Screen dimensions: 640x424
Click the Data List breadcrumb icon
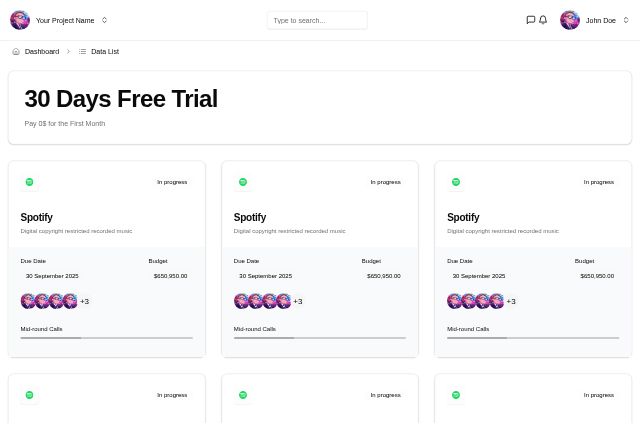(82, 51)
